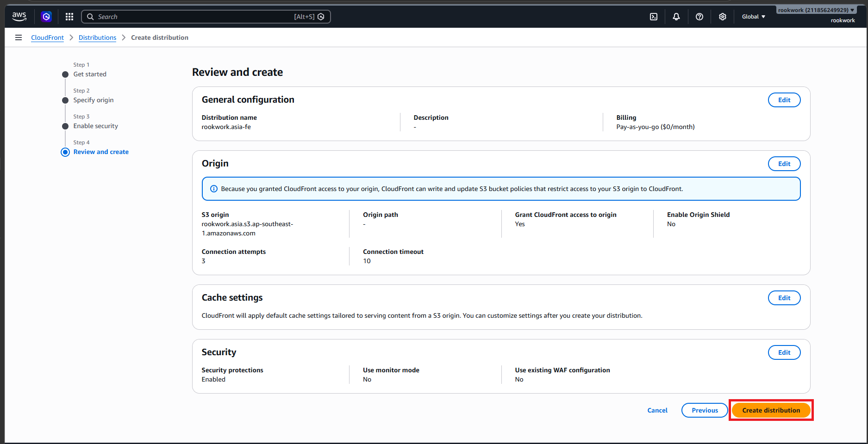The height and width of the screenshot is (444, 868).
Task: Click the distribution name rookwork.asia-fe
Action: tap(226, 127)
